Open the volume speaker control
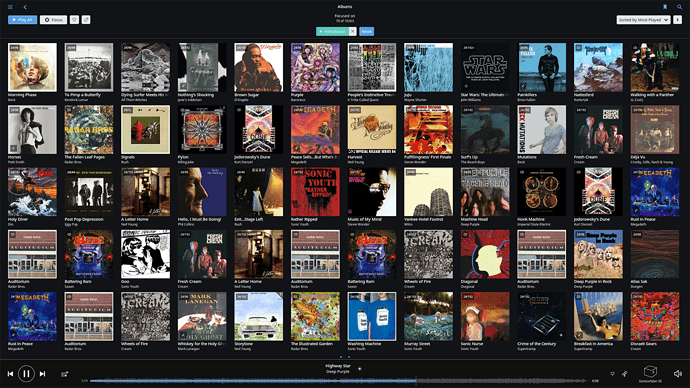This screenshot has height=388, width=690. click(x=677, y=374)
